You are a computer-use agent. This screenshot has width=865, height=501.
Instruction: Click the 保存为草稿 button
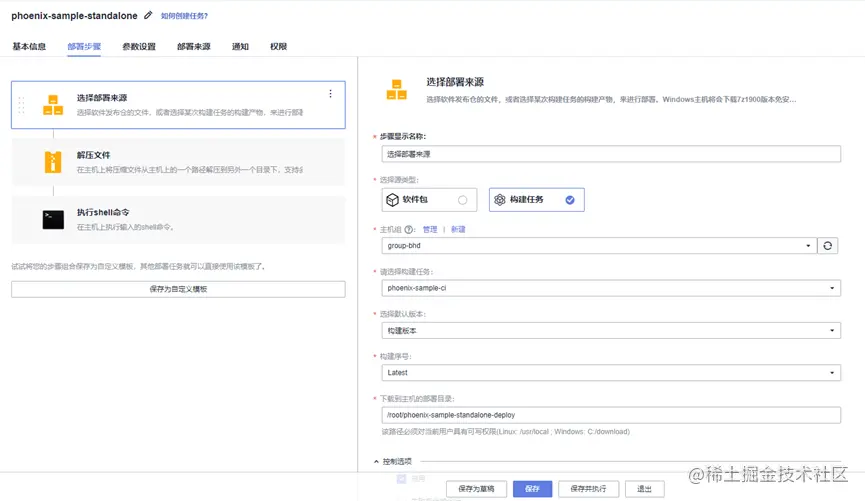[x=476, y=489]
